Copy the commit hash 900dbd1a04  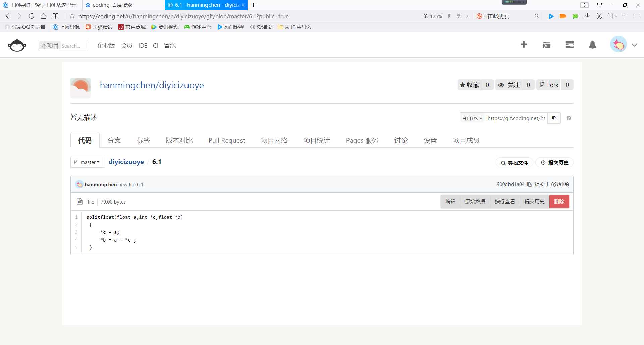tap(529, 184)
